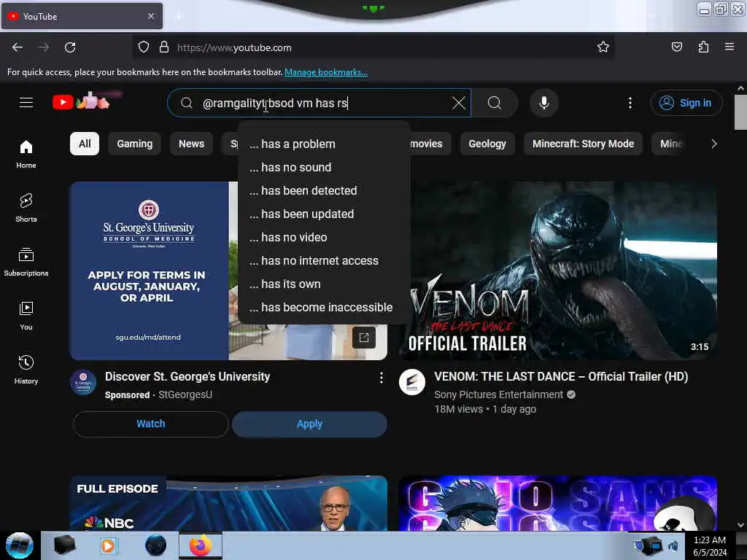Image resolution: width=747 pixels, height=560 pixels.
Task: Go back with browser back arrow
Action: click(x=18, y=47)
